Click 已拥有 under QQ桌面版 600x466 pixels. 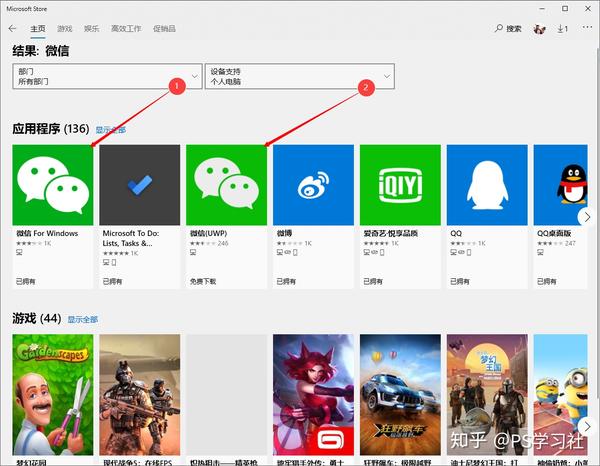[x=546, y=282]
